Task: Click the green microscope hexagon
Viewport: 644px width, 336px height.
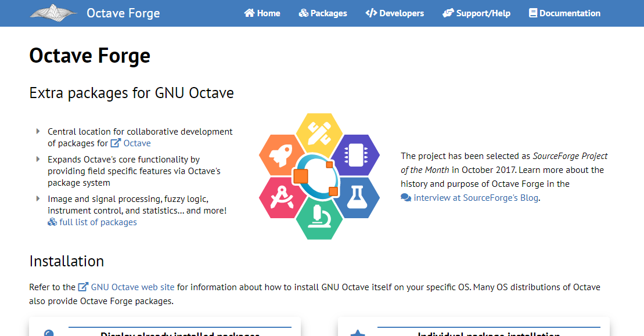Action: click(x=319, y=219)
